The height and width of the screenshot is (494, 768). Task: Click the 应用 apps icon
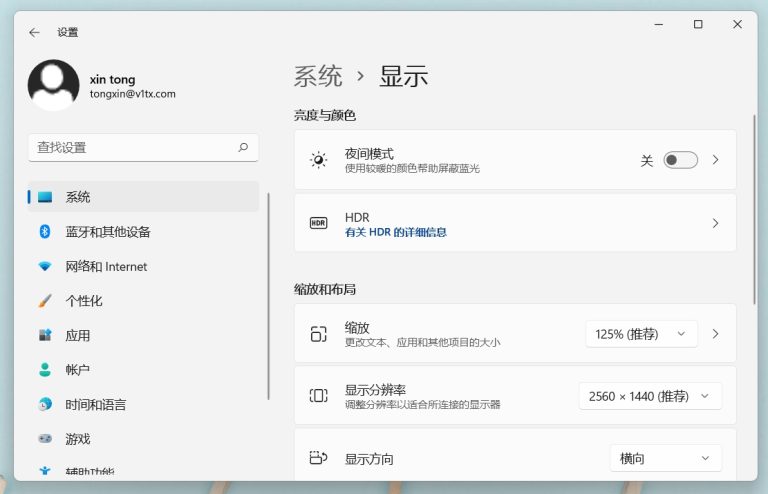click(x=45, y=336)
